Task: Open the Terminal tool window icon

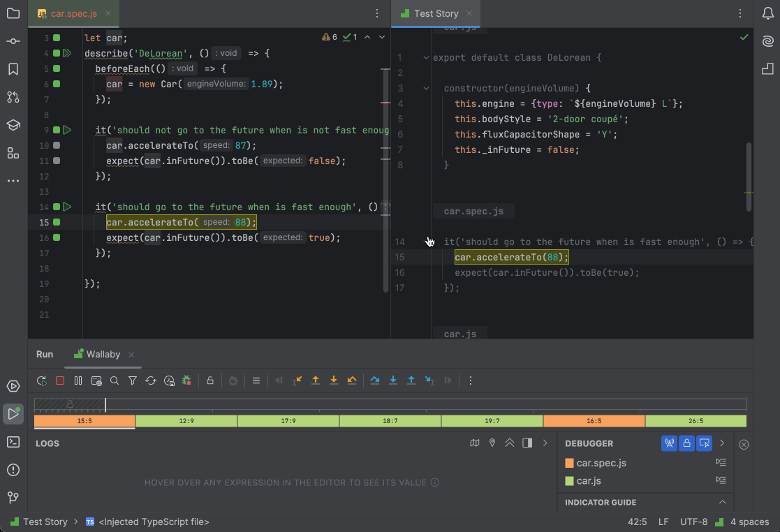Action: tap(13, 442)
